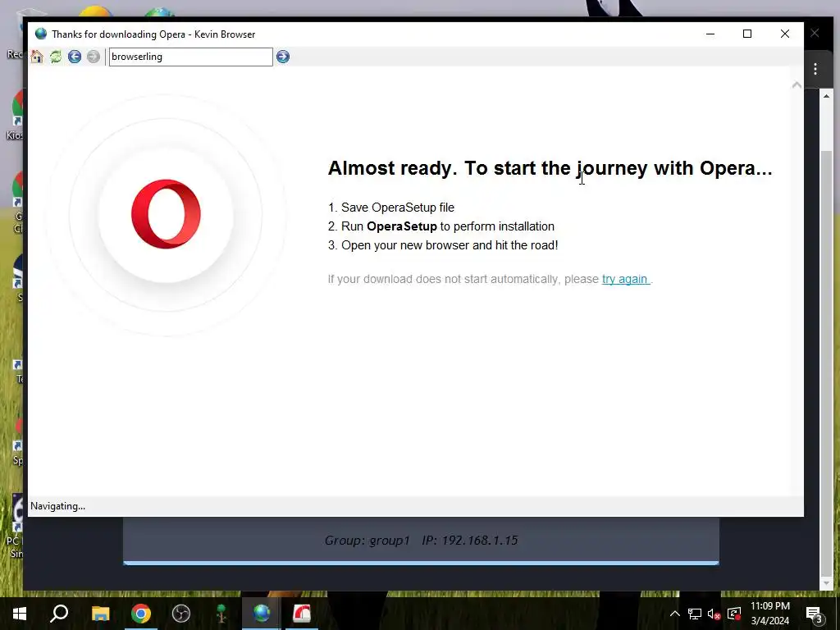Click the text 'Save OperaSetup file'

(398, 208)
